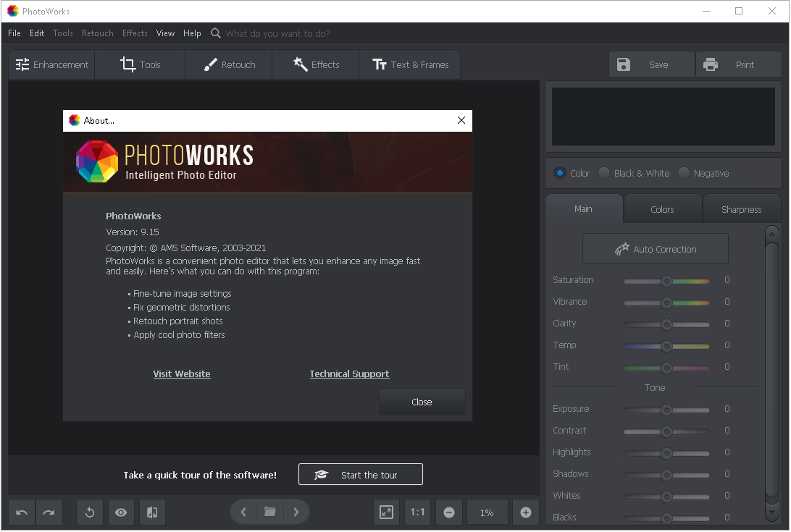Click the before/after compare icon
This screenshot has width=791, height=532.
pyautogui.click(x=152, y=512)
